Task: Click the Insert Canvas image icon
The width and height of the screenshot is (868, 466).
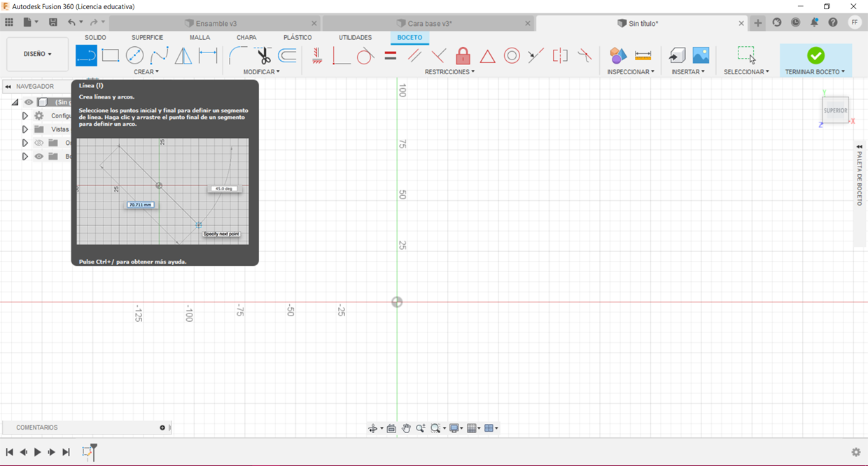Action: tap(701, 55)
